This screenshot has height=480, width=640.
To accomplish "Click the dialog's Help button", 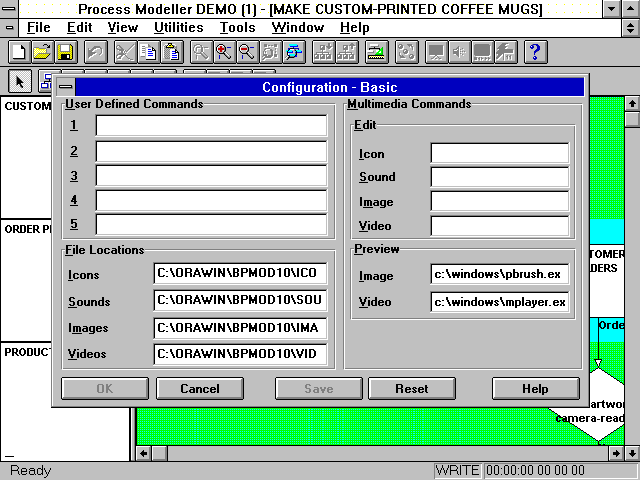I will (x=535, y=389).
